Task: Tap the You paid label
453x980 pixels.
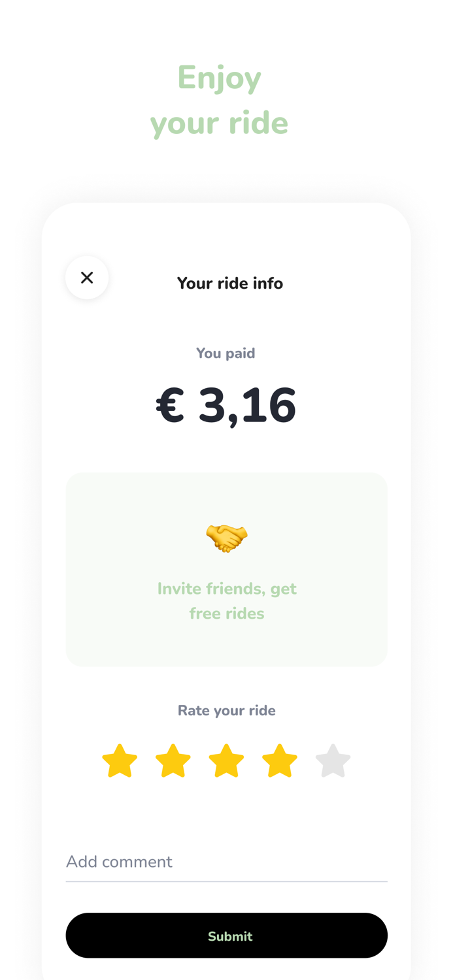Action: [x=226, y=353]
